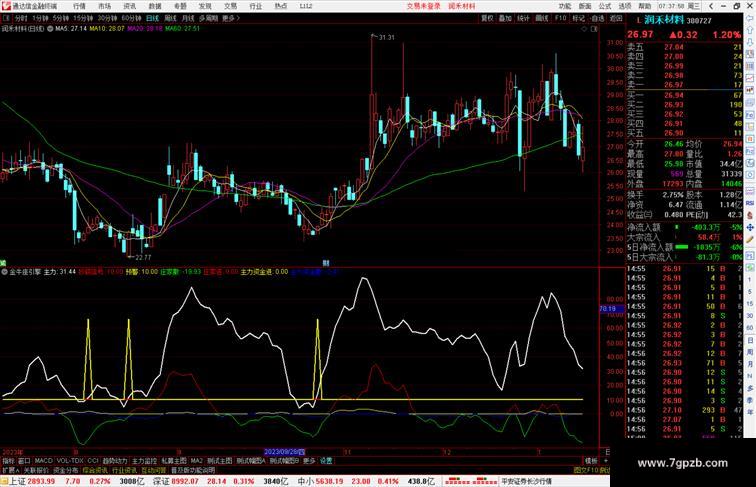Click the 平安证券长沙行情 server label
Image resolution: width=756 pixels, height=487 pixels.
coord(526,481)
